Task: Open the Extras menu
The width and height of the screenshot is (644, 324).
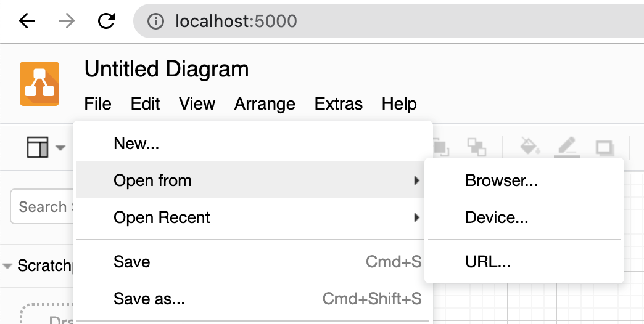Action: click(x=339, y=103)
